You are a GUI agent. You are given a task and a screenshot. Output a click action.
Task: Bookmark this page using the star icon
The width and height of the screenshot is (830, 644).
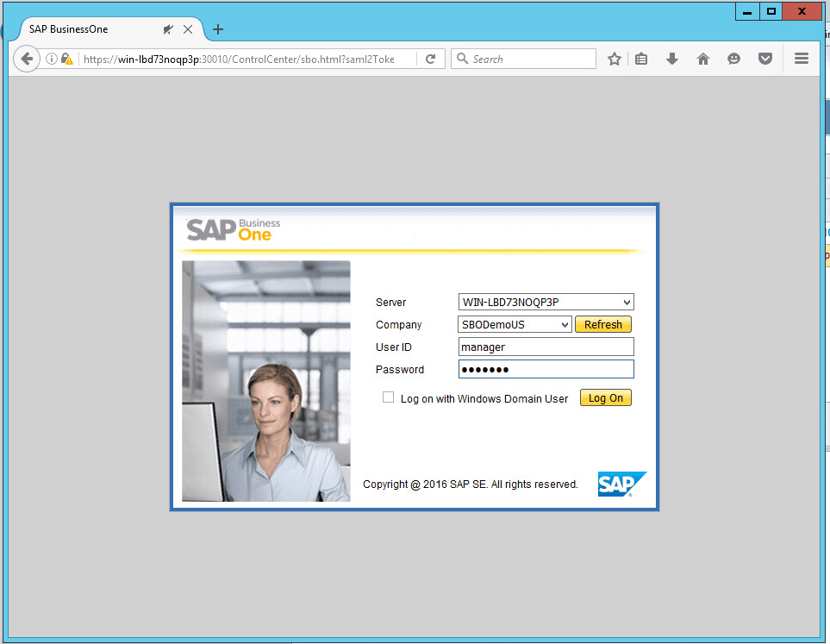tap(614, 58)
